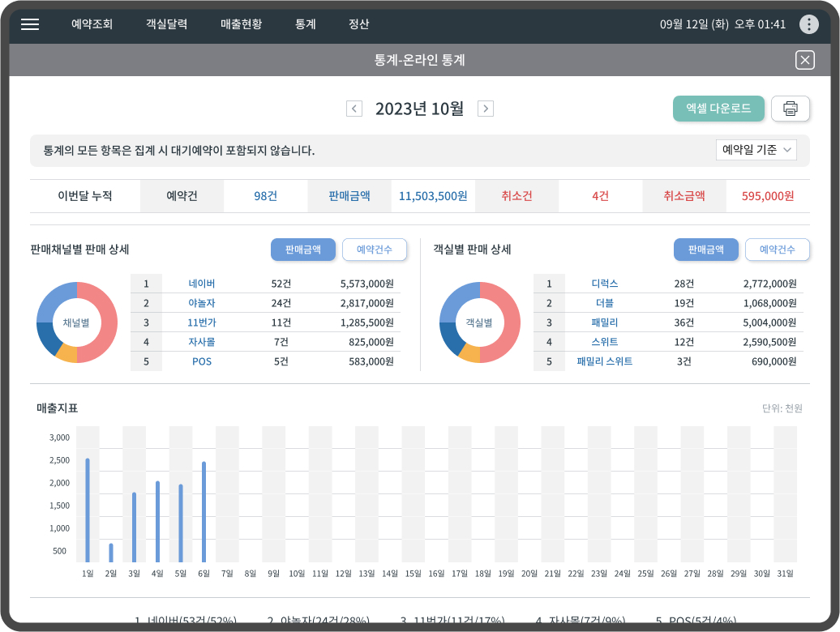Open the 정산 menu
840x632 pixels.
[358, 24]
